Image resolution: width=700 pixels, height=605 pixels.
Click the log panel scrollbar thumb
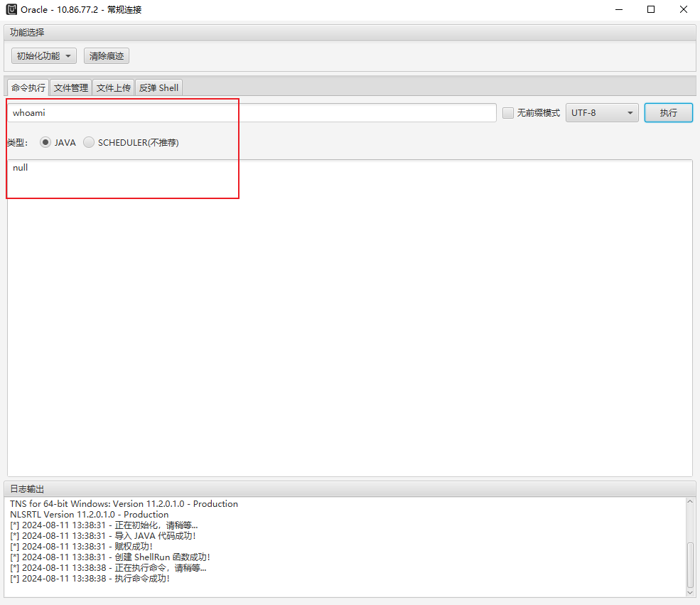690,564
